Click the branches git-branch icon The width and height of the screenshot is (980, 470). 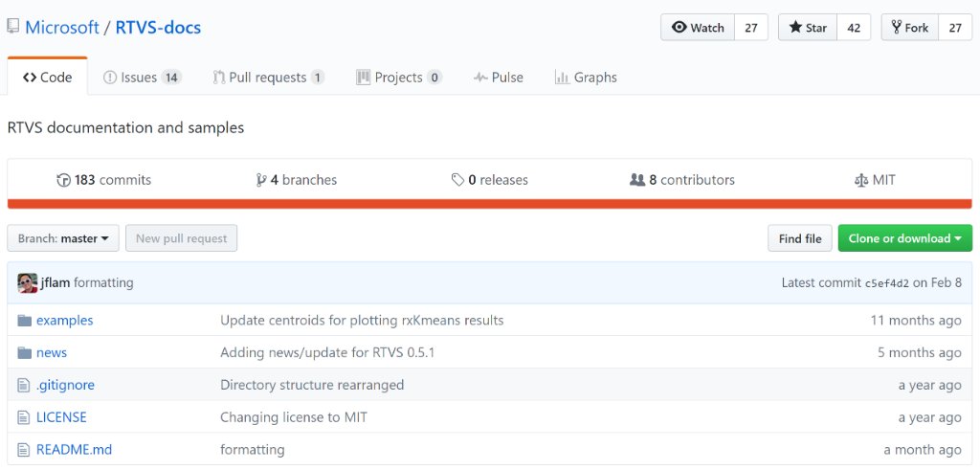[x=261, y=181]
